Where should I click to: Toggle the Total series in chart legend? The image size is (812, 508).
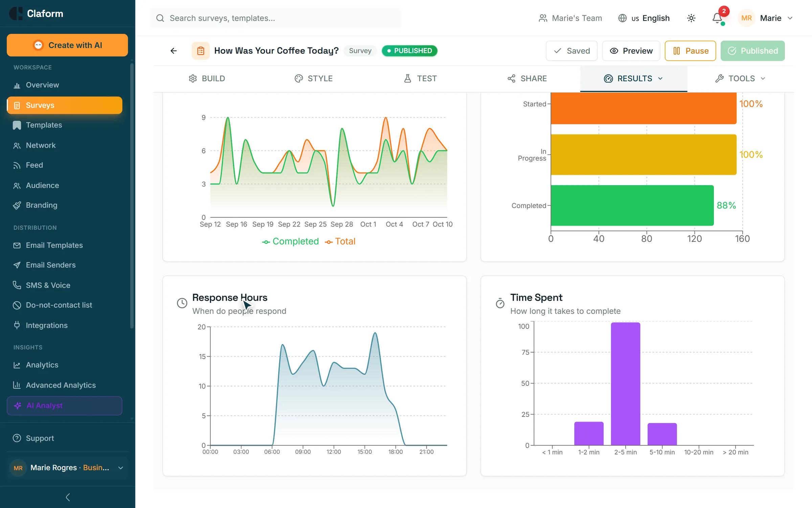pyautogui.click(x=340, y=241)
